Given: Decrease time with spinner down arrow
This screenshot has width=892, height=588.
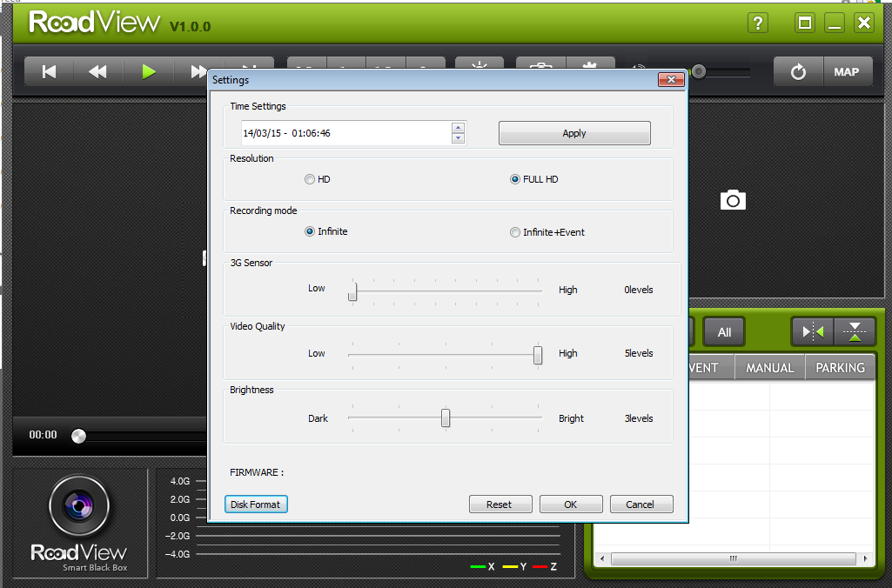Looking at the screenshot, I should click(459, 138).
